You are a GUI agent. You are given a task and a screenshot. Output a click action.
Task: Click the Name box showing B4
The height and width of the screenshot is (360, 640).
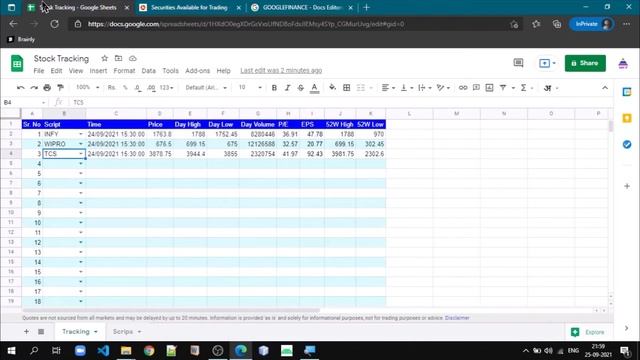24,102
